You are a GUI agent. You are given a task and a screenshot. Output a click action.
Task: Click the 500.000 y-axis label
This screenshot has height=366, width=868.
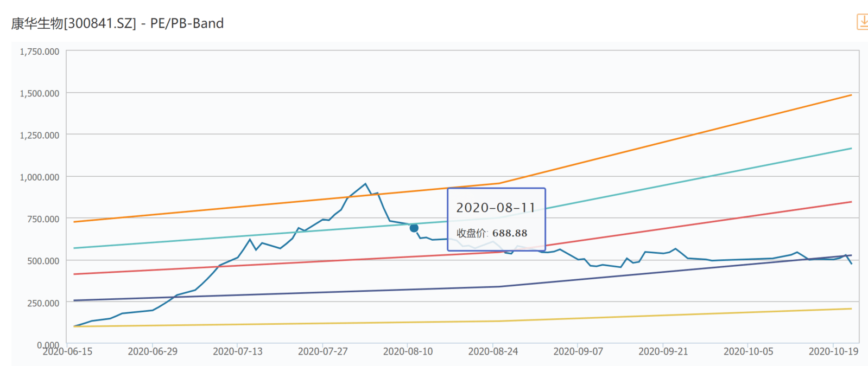43,261
